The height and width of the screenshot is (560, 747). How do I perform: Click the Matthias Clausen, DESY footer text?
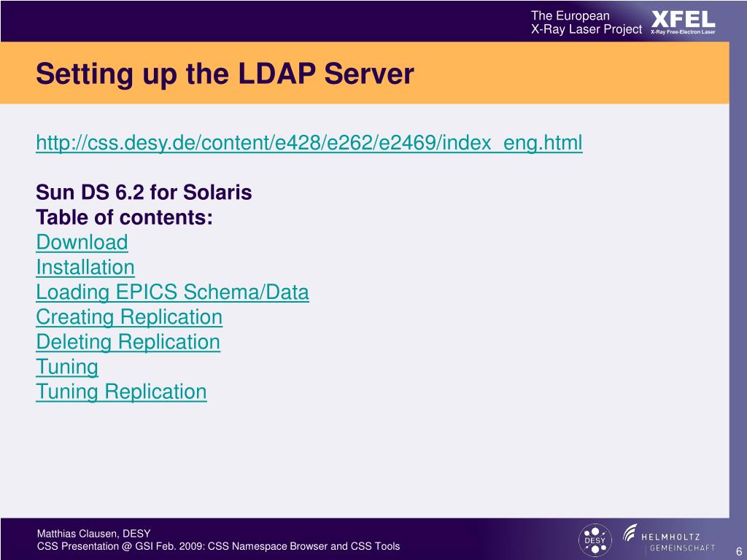pos(94,533)
